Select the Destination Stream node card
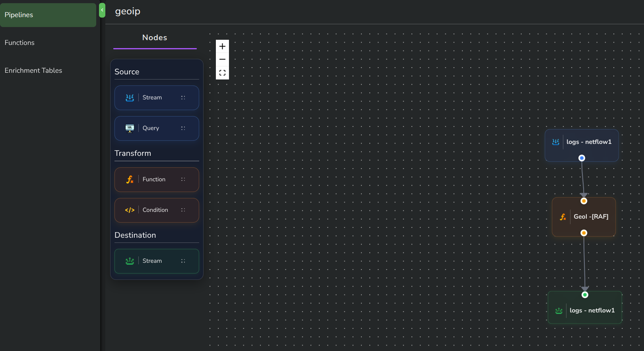 (x=157, y=261)
